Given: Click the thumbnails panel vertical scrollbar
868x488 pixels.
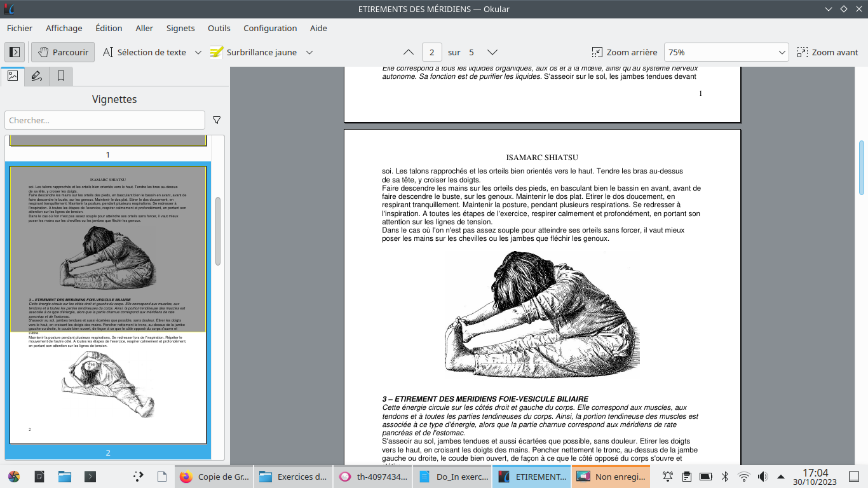Looking at the screenshot, I should [218, 231].
